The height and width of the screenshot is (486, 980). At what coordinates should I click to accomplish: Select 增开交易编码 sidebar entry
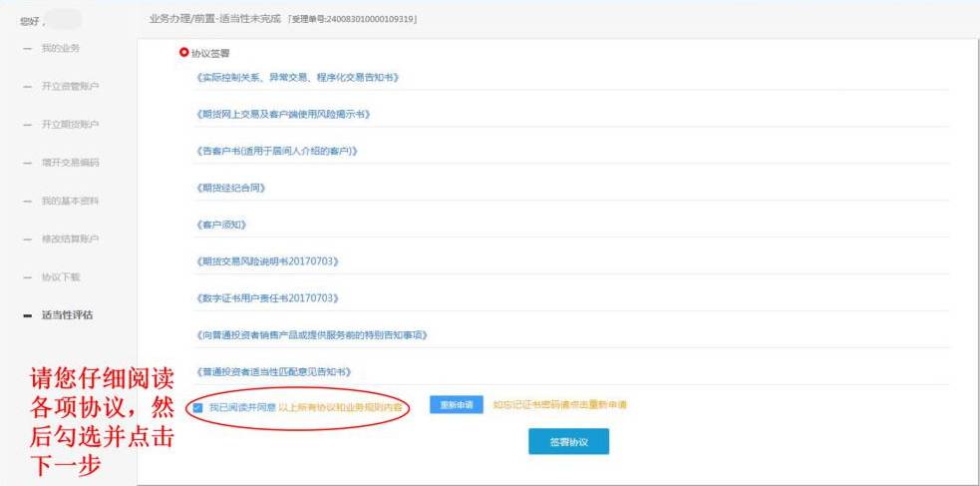pos(70,163)
